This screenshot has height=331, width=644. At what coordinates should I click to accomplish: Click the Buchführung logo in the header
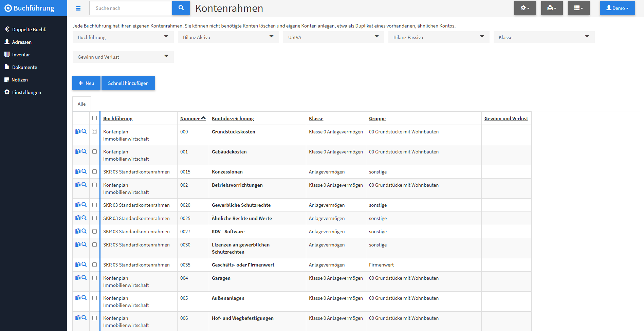30,8
